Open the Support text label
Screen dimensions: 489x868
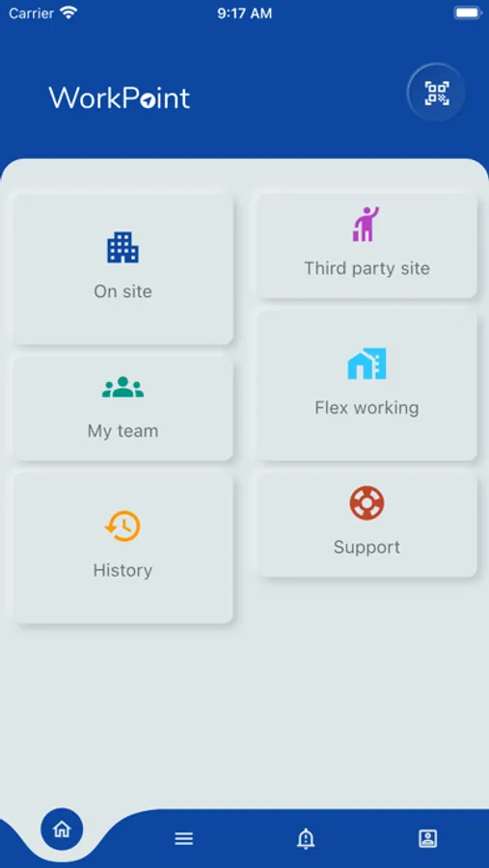(367, 547)
